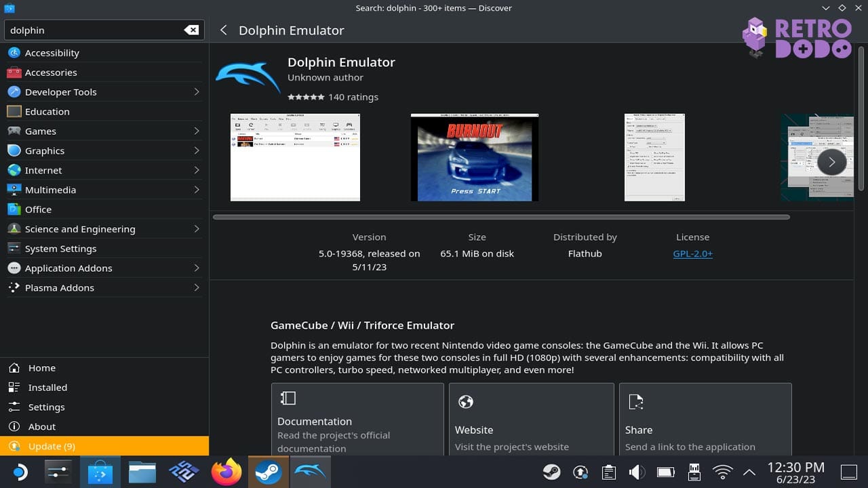Click the Games controller icon

click(x=14, y=131)
